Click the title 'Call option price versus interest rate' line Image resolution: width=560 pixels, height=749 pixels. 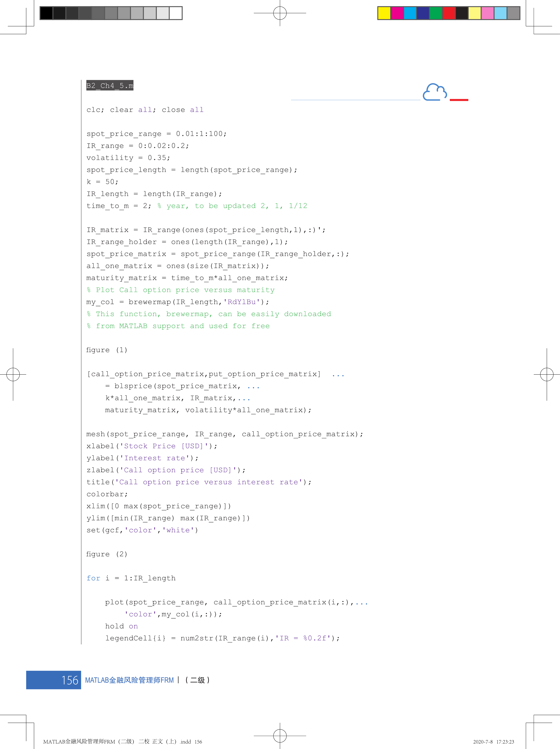[199, 482]
